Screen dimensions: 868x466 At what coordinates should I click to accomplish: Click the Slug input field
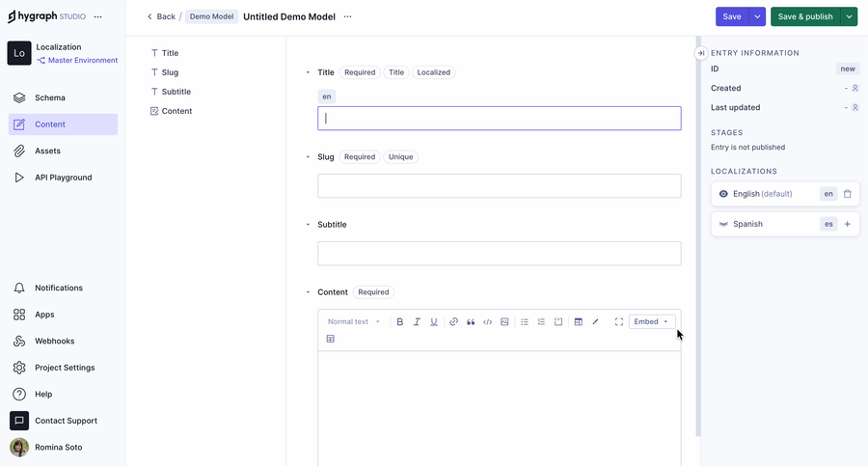tap(499, 186)
